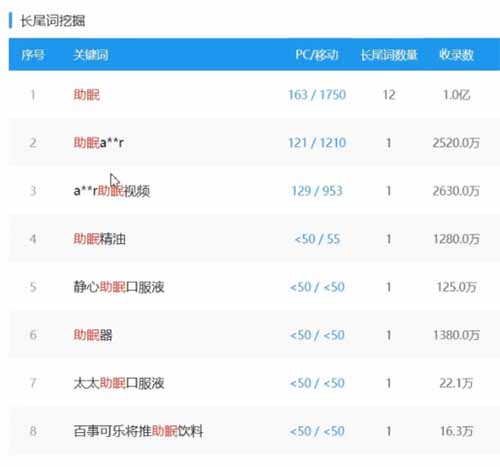
Task: Open the 助眠精油 keyword link
Action: click(x=99, y=239)
